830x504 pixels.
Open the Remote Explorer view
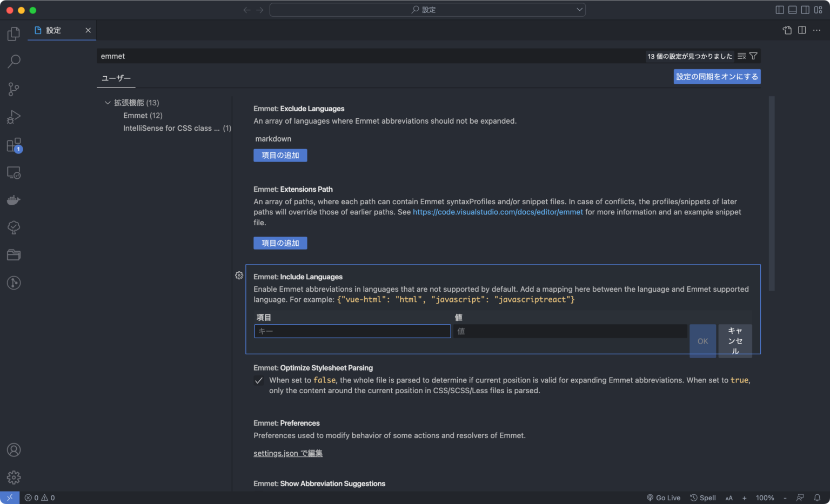[14, 172]
